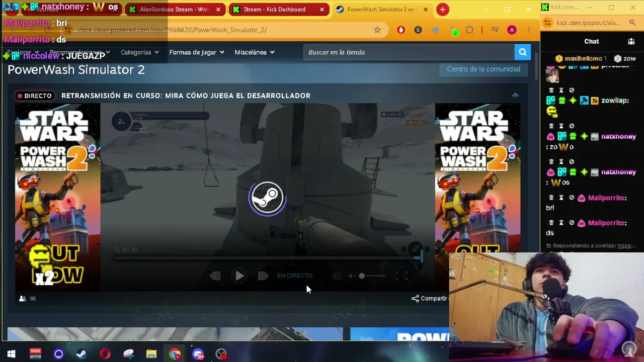
Task: Open Centro de la comunidad
Action: point(484,69)
